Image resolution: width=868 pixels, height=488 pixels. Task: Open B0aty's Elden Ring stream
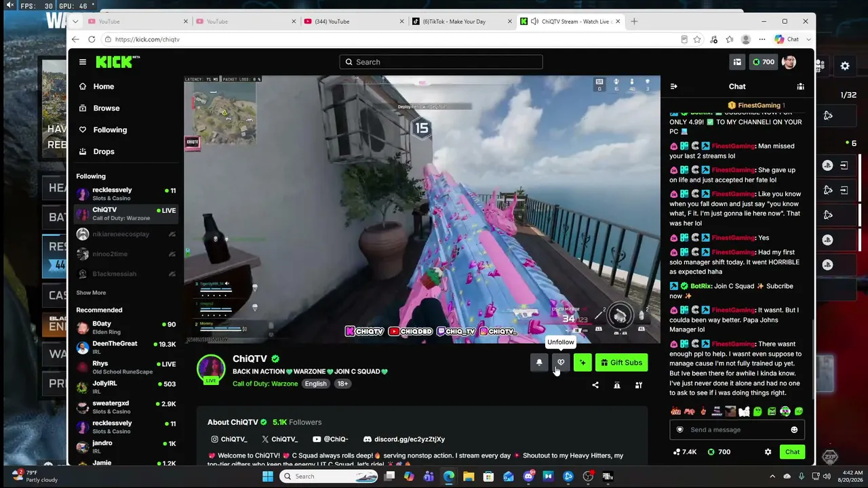[126, 328]
